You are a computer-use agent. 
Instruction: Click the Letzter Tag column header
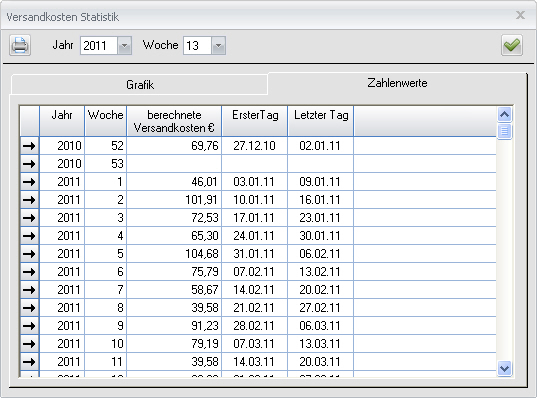pos(321,121)
